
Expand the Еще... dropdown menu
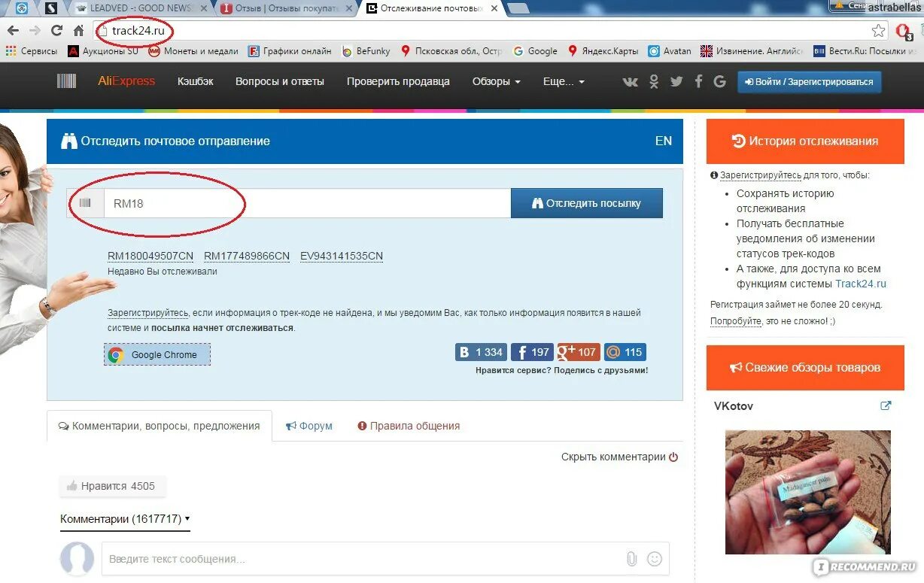[x=564, y=81]
